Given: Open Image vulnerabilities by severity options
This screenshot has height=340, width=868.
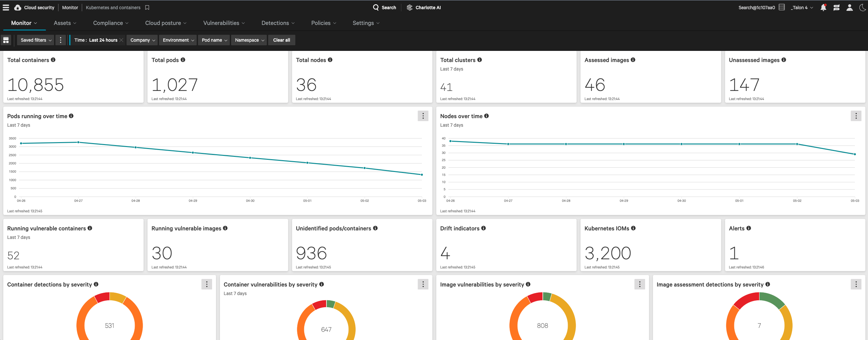Looking at the screenshot, I should point(640,284).
